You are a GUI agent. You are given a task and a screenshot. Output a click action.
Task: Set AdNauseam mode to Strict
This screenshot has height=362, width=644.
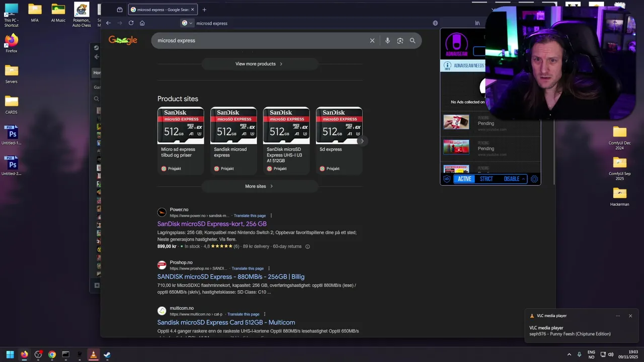[x=486, y=179]
